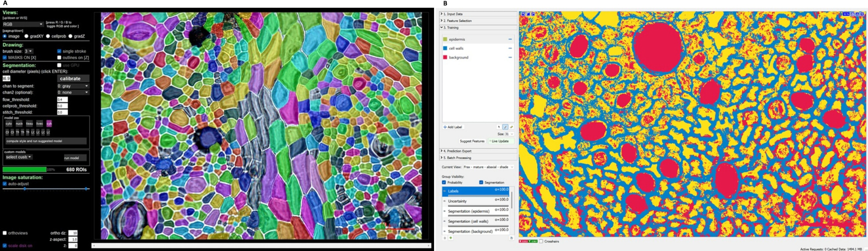Viewport: 868px width, 251px height.
Task: Expand the 4. Prediction Export applet
Action: 478,151
